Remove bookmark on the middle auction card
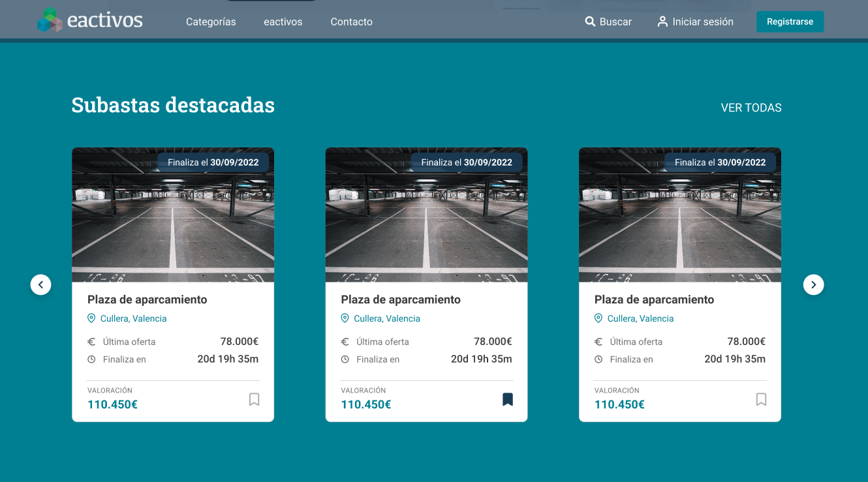This screenshot has height=482, width=868. pos(508,399)
